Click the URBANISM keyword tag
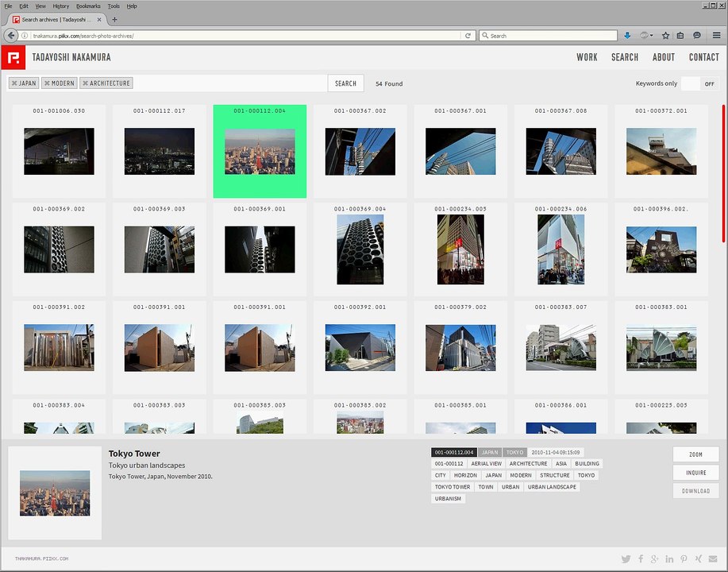Screen dimensions: 728x572 point(448,499)
